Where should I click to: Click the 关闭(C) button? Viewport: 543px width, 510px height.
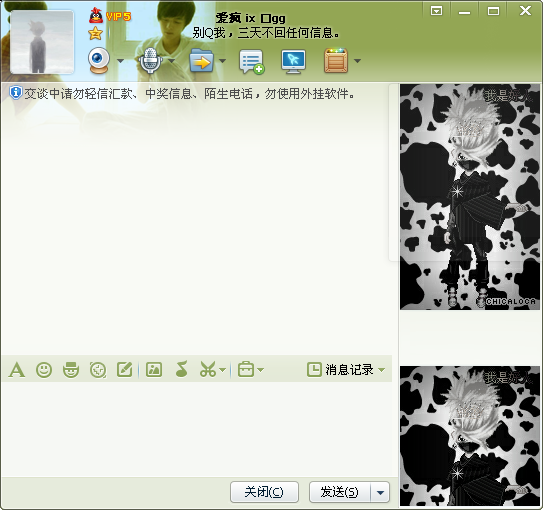tap(264, 492)
